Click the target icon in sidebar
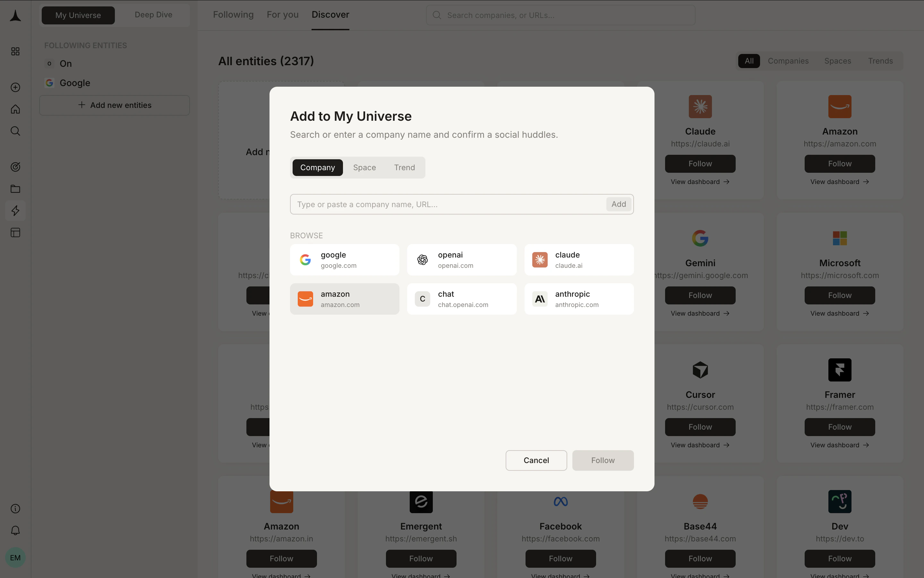924x578 pixels. click(x=15, y=167)
